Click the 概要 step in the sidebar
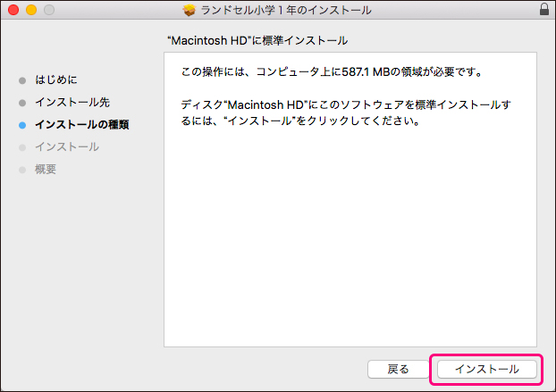The image size is (556, 392). [46, 170]
